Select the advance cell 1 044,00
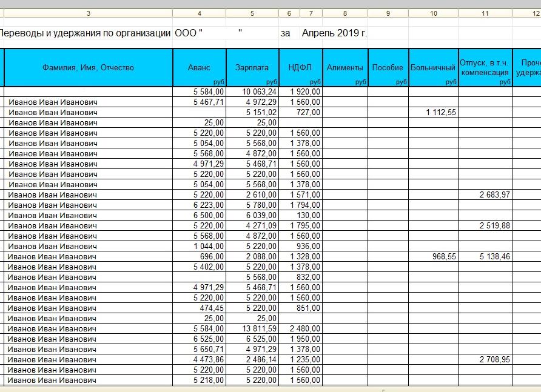Viewport: 541px width, 392px height. click(200, 246)
